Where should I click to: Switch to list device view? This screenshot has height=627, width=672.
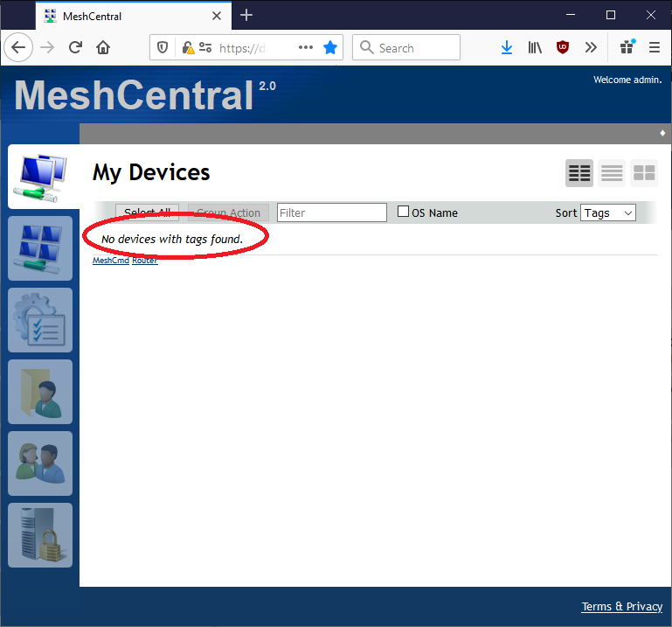pyautogui.click(x=612, y=173)
